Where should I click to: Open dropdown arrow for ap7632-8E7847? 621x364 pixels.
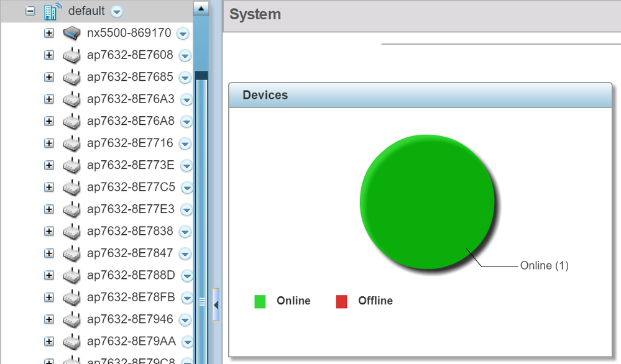point(185,254)
